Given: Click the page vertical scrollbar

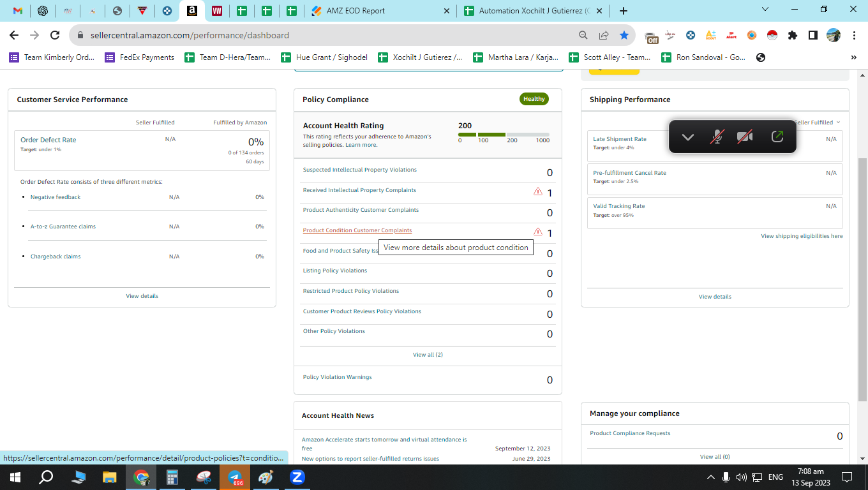Looking at the screenshot, I should (862, 279).
